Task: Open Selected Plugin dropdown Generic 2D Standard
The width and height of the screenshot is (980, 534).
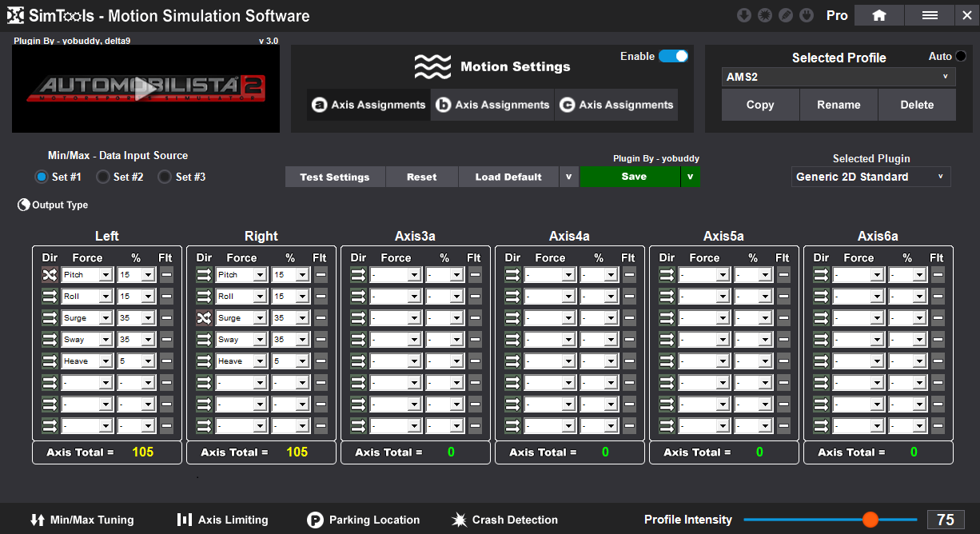Action: [x=871, y=177]
